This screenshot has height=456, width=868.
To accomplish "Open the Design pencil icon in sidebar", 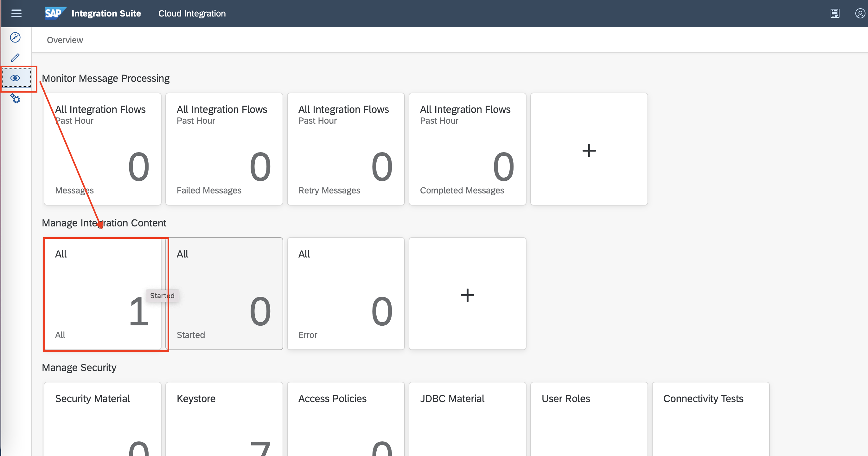I will pos(15,58).
